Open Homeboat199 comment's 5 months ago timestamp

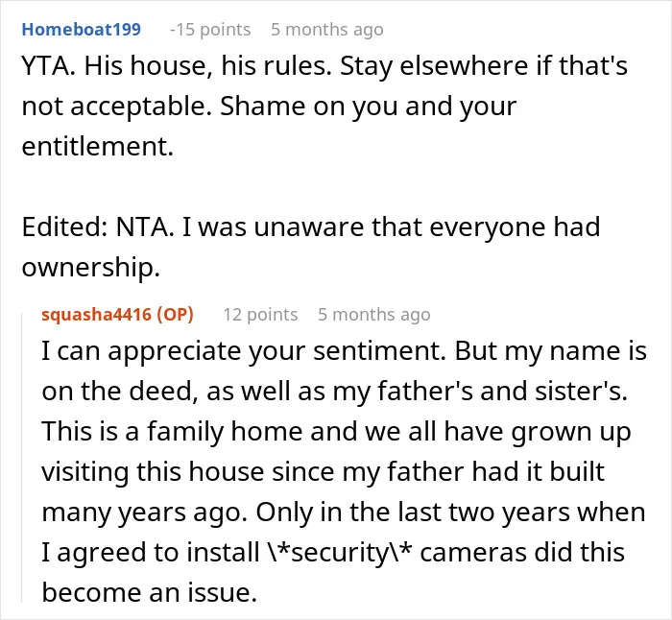327,30
